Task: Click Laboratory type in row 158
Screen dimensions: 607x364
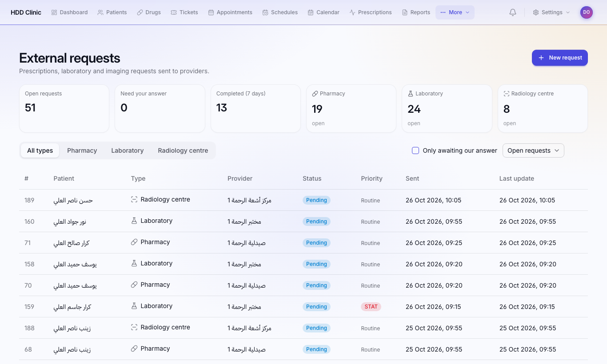Action: point(152,263)
